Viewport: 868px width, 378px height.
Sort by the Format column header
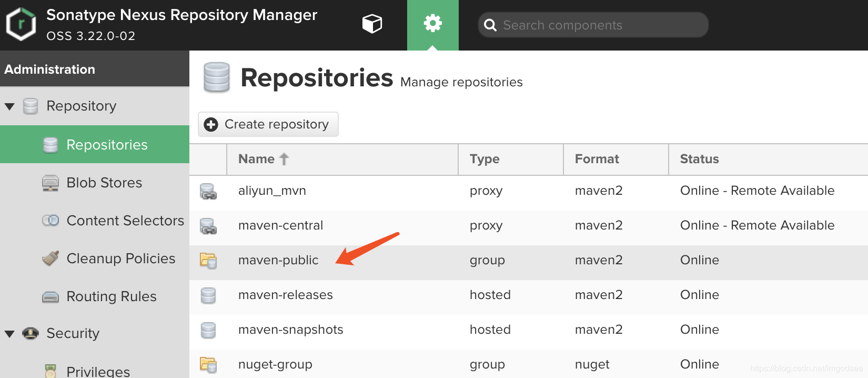pos(597,159)
